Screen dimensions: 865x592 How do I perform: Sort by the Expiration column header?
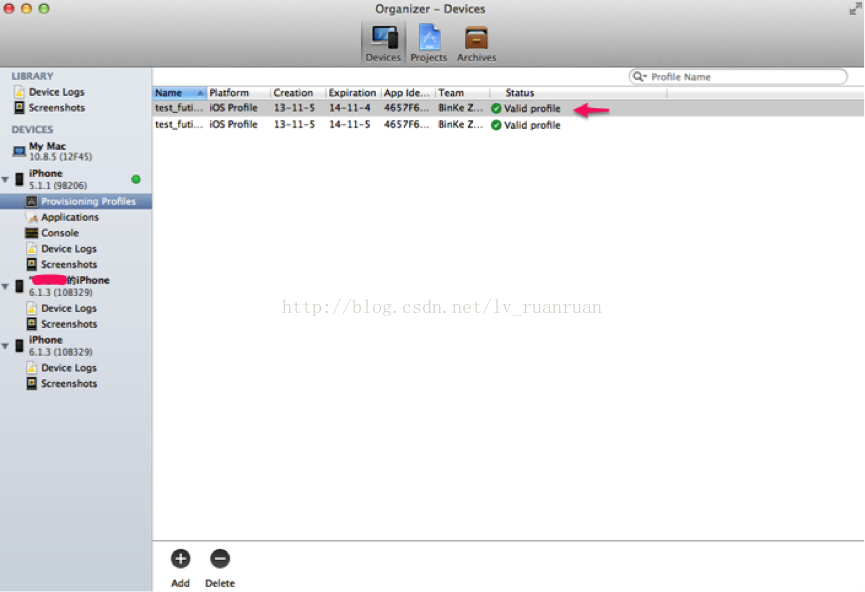tap(353, 93)
